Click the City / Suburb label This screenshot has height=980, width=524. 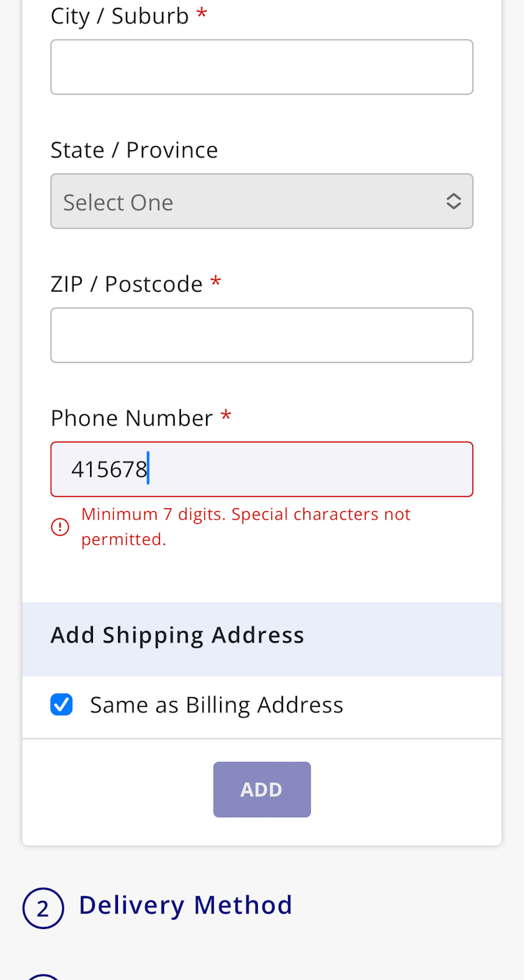coord(119,15)
